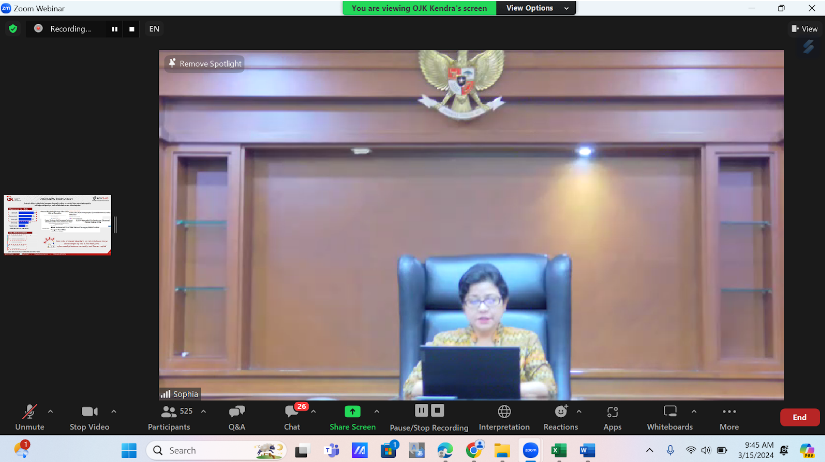This screenshot has height=462, width=825.
Task: Open the View layout menu
Action: (804, 29)
